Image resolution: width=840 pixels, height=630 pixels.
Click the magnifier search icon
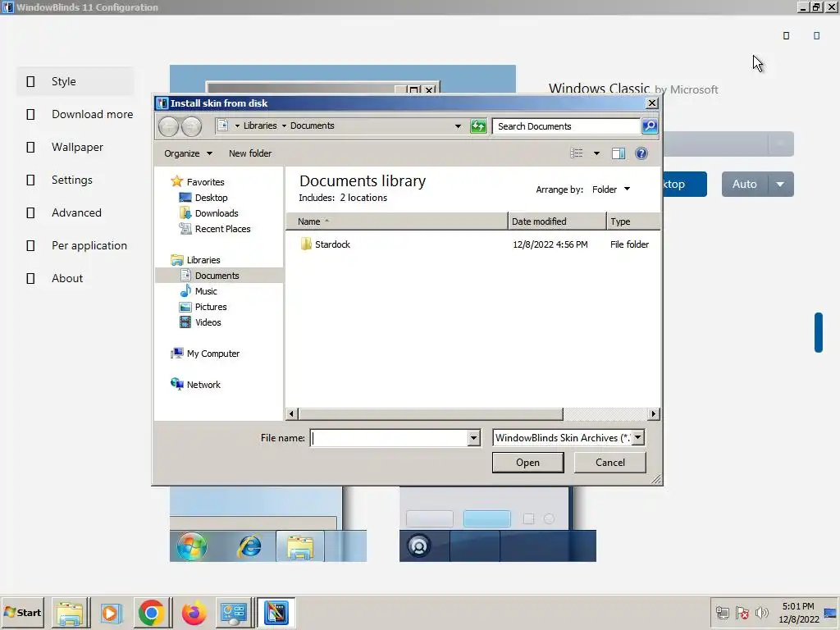[x=650, y=126]
